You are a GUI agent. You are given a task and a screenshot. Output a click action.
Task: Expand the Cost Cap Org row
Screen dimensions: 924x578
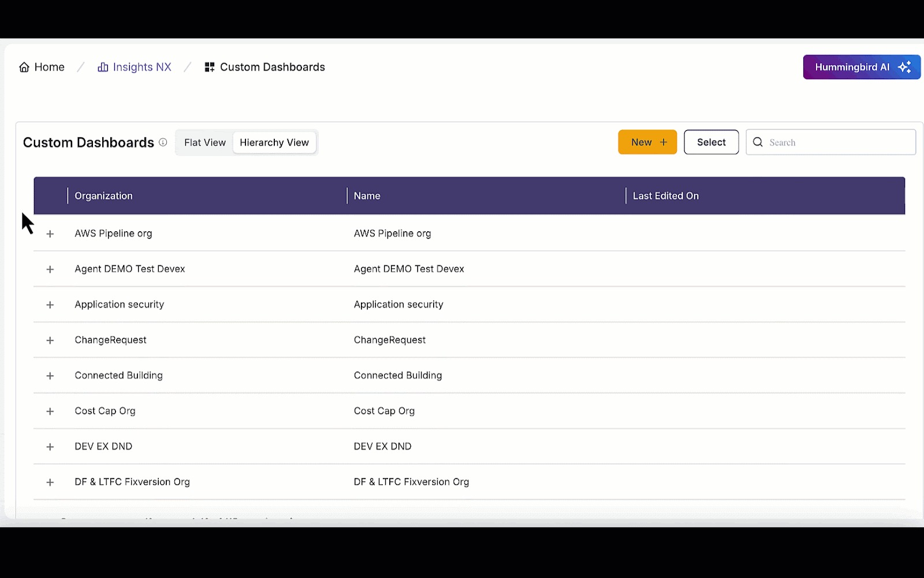pos(50,412)
